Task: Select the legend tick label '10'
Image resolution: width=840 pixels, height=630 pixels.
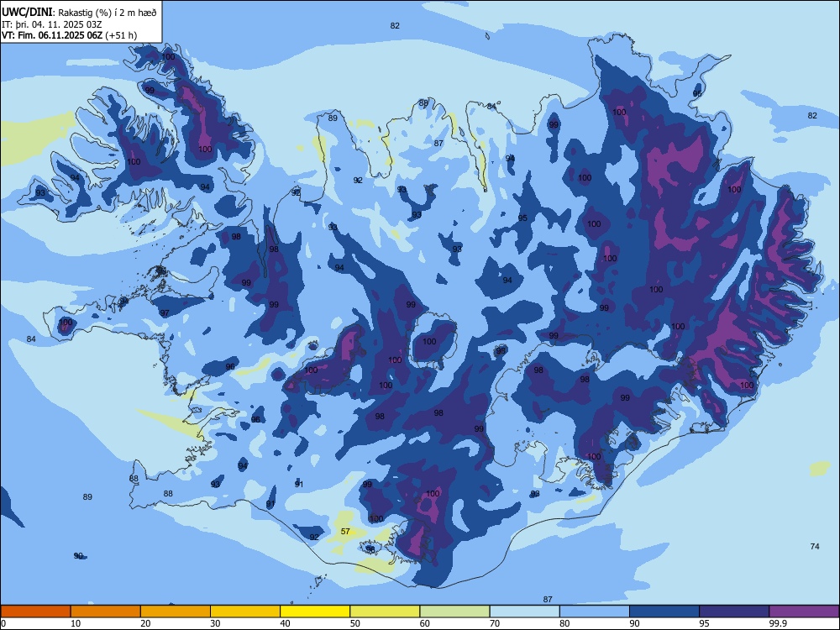Action: (76, 623)
